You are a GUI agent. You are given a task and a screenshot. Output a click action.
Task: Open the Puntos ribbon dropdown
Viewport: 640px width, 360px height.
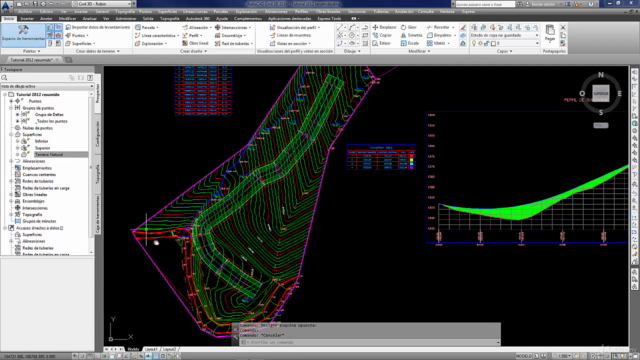(x=77, y=36)
